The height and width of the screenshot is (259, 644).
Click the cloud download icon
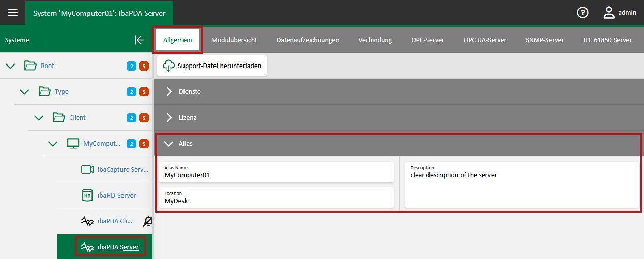(x=168, y=66)
